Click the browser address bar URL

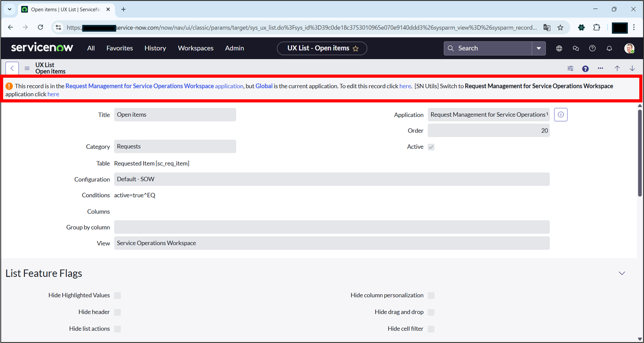pos(301,27)
